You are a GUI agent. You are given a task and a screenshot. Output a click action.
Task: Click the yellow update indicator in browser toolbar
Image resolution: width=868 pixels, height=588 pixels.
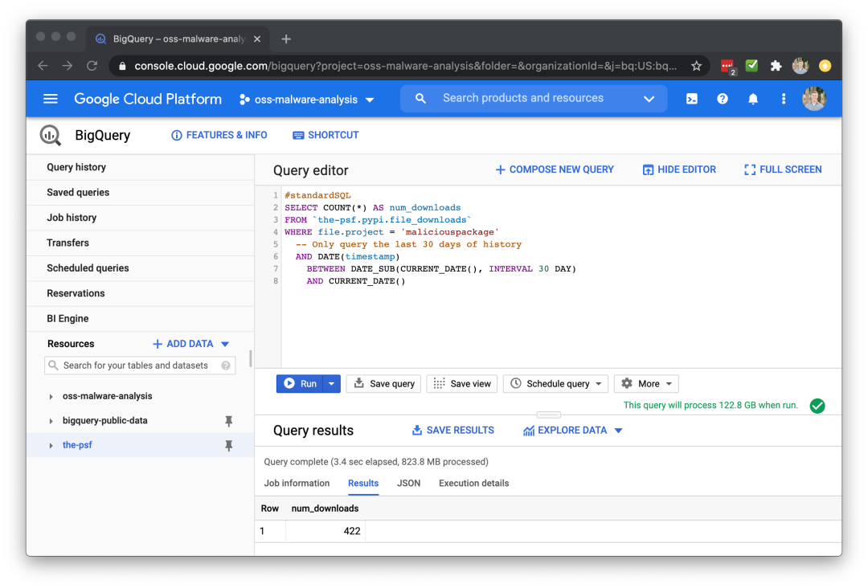tap(825, 66)
